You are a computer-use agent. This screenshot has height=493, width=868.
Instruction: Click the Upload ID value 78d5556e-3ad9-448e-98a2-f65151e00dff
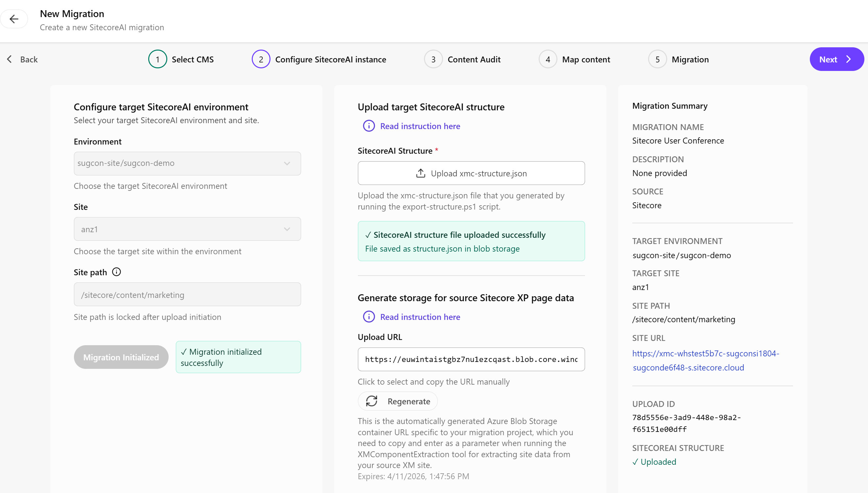pyautogui.click(x=686, y=423)
